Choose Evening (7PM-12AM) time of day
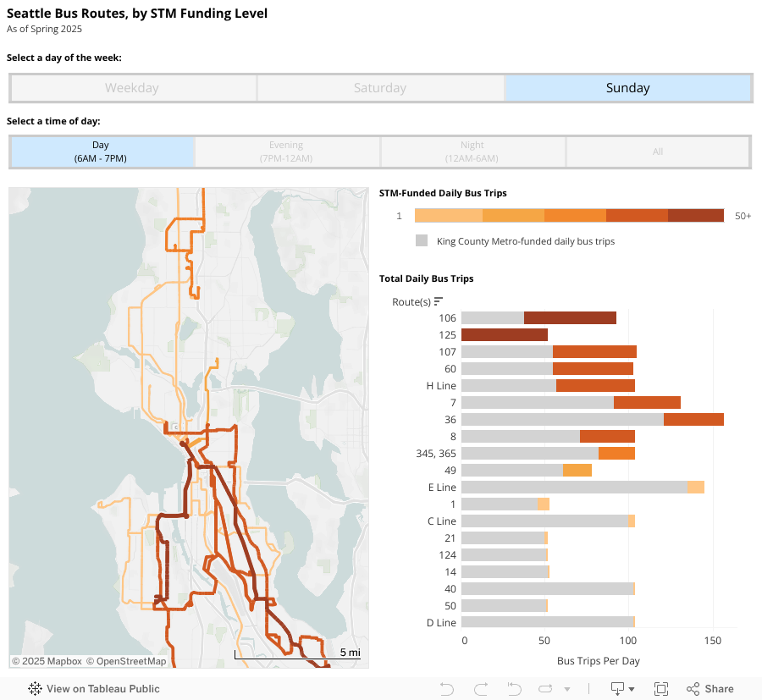 tap(286, 152)
